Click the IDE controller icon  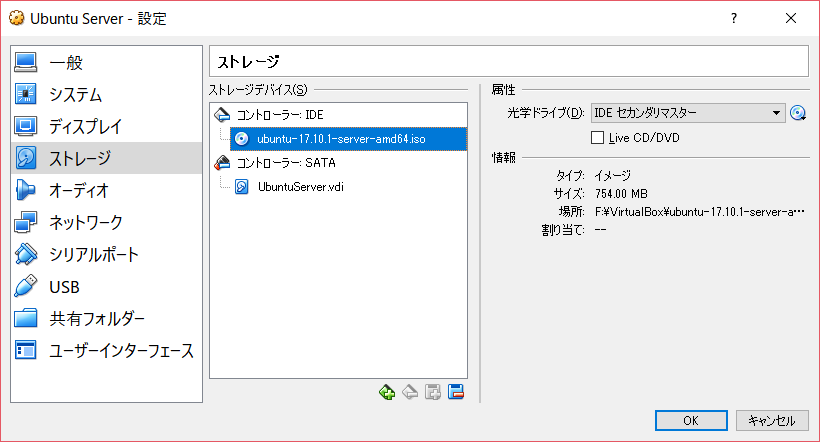pos(222,115)
